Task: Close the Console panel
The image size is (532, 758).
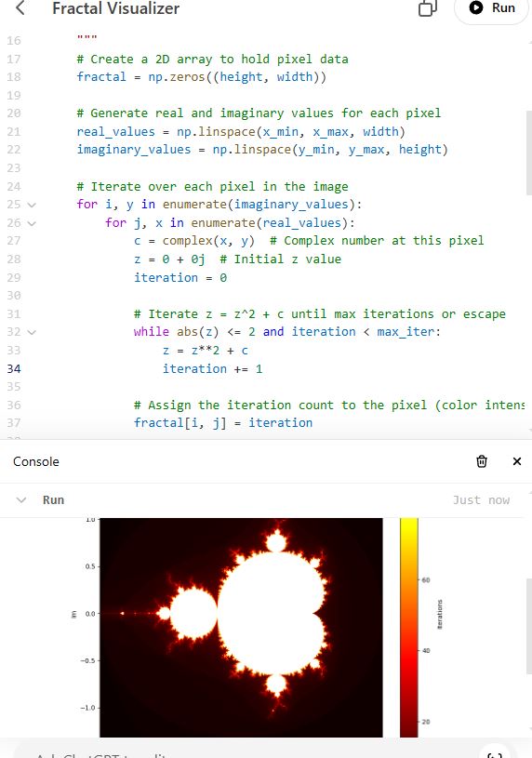Action: click(517, 461)
